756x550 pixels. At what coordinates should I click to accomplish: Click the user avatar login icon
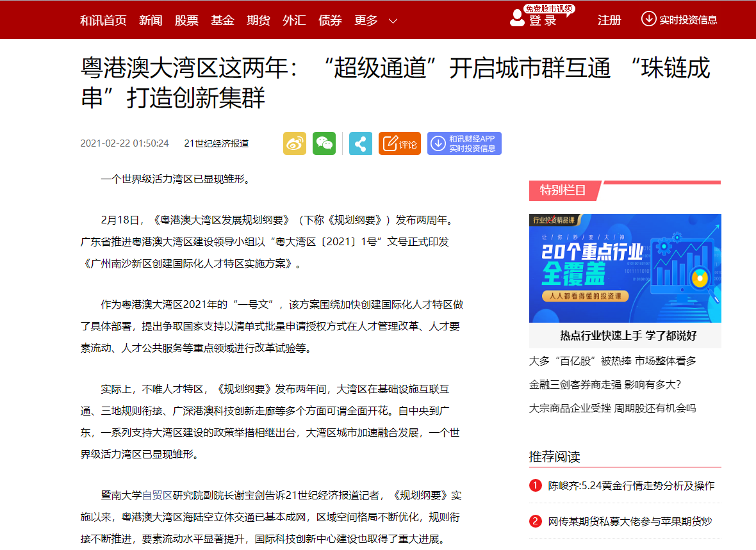coord(517,19)
